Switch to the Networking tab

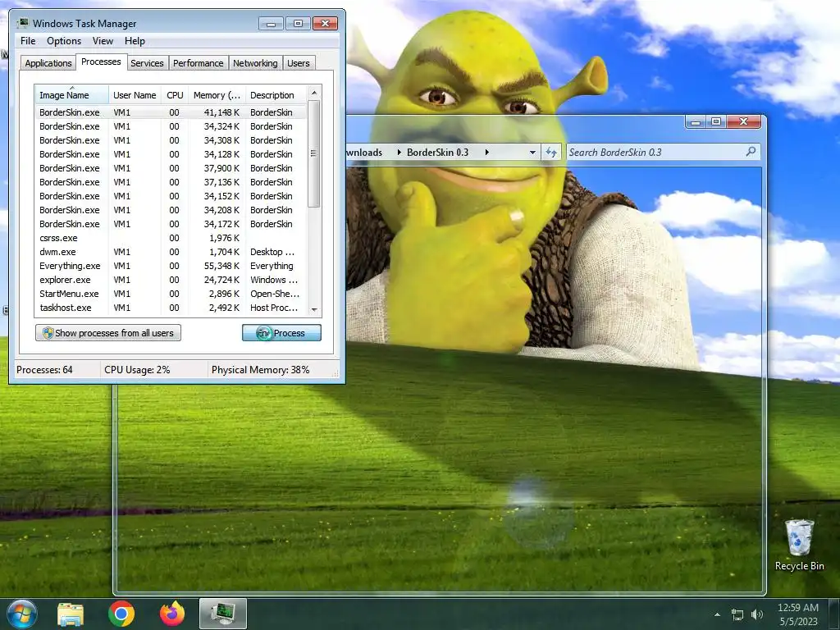(255, 63)
